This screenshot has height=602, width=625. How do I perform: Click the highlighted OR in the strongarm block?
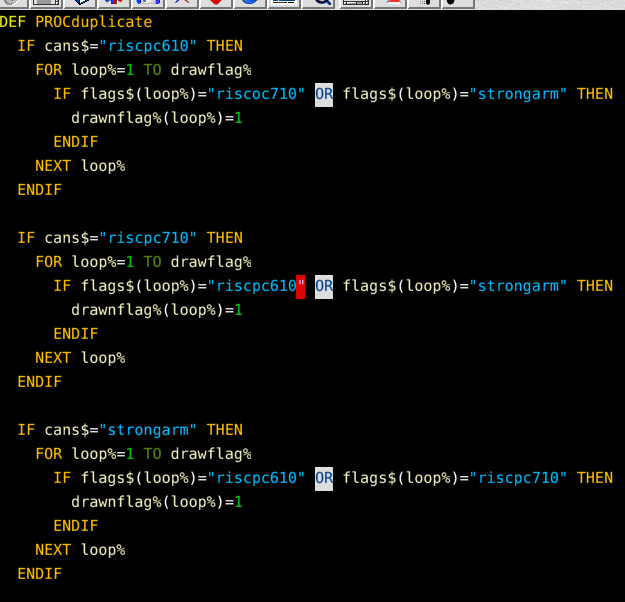pyautogui.click(x=324, y=478)
